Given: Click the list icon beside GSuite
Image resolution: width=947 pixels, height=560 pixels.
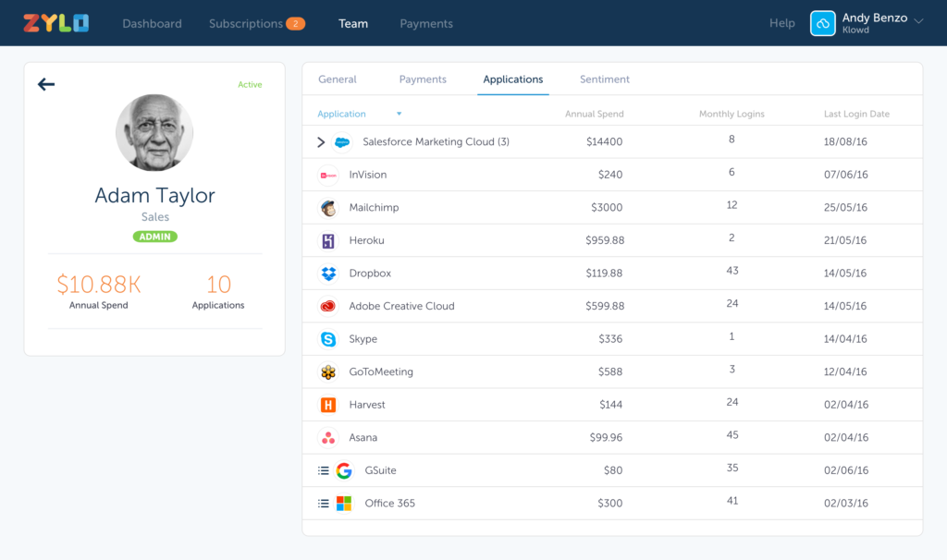Looking at the screenshot, I should click(323, 470).
